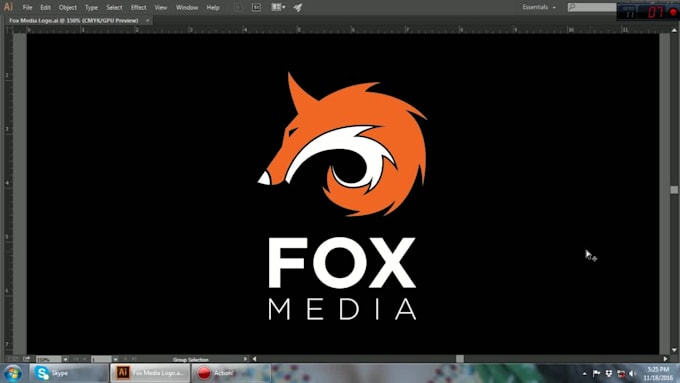Switch to Action! recorder in taskbar
This screenshot has height=383, width=680.
(231, 373)
